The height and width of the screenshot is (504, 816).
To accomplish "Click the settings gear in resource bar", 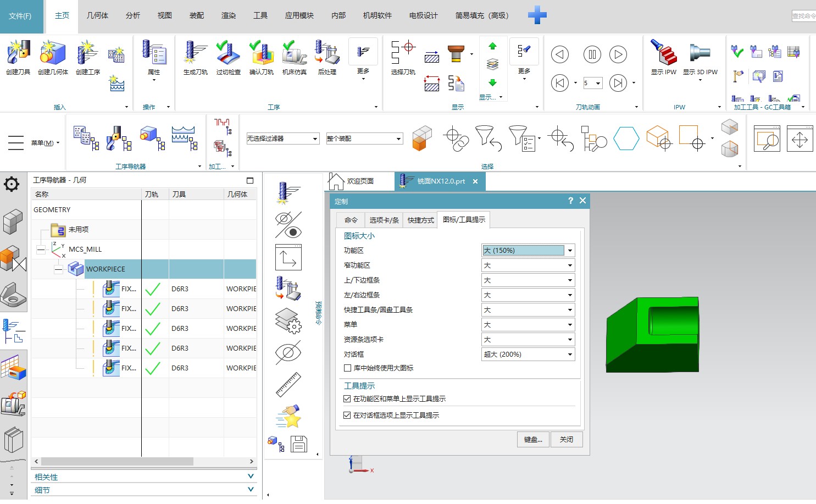I will 12,184.
